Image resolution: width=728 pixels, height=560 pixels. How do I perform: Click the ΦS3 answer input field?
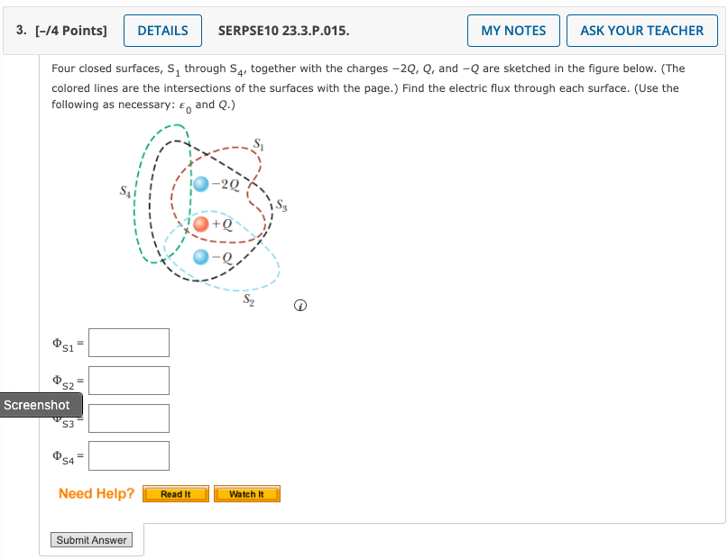pos(128,418)
